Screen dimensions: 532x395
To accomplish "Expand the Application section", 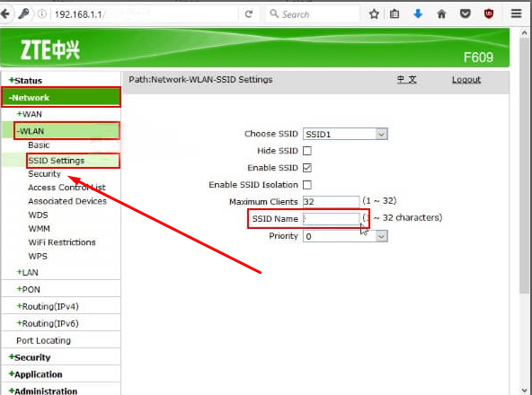I will point(36,374).
